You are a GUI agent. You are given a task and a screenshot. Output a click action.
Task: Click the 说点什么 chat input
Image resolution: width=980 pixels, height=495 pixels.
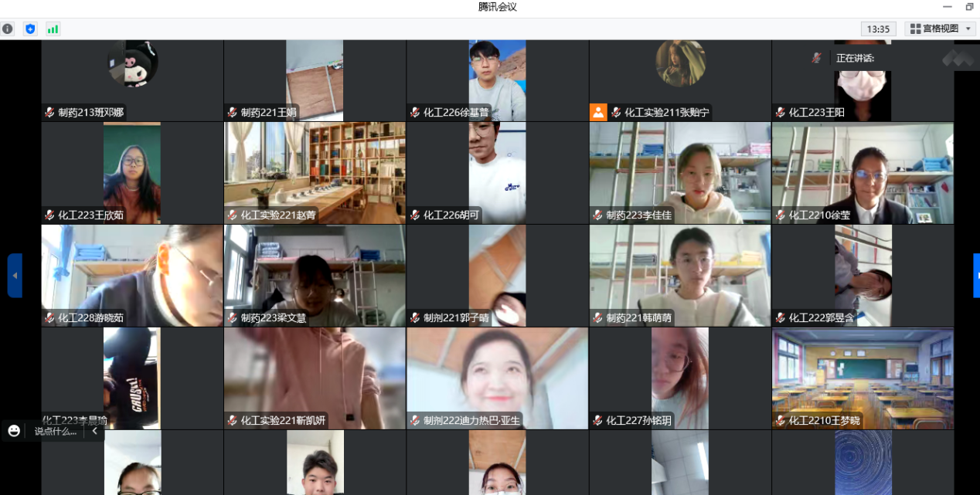56,431
